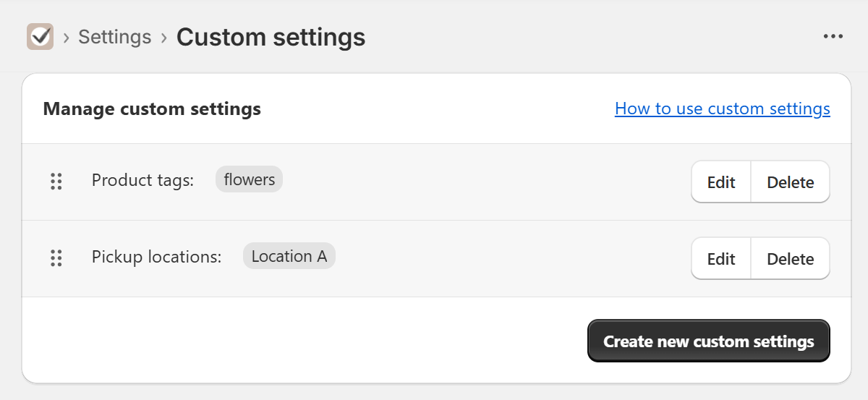
Task: Delete the Product tags flowers setting
Action: pyautogui.click(x=791, y=182)
